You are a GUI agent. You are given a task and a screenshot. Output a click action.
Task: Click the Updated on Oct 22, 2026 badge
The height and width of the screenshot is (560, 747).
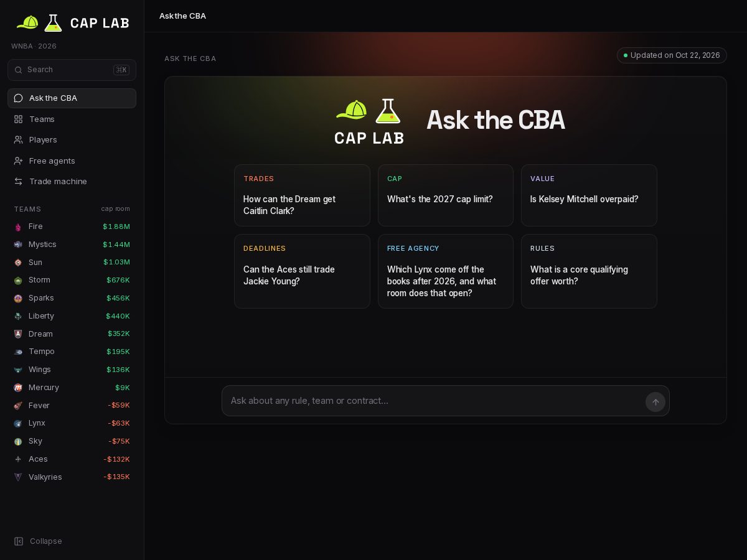point(672,55)
